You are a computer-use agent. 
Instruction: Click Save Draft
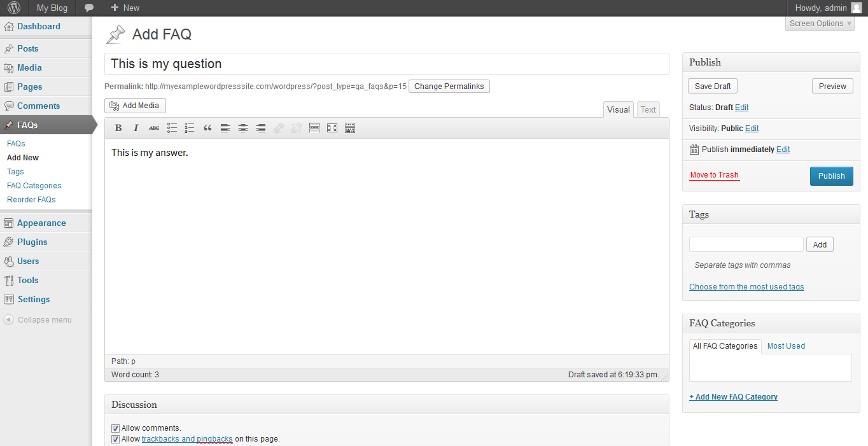pyautogui.click(x=713, y=87)
